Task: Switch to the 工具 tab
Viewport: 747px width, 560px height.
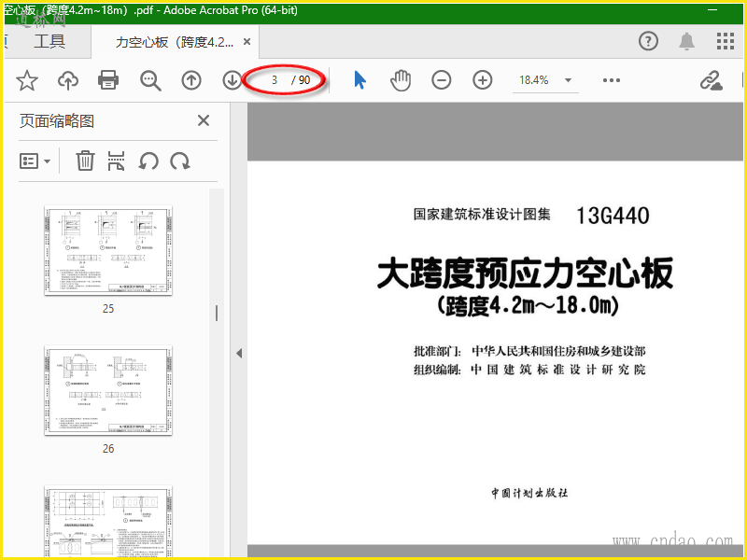Action: coord(49,41)
